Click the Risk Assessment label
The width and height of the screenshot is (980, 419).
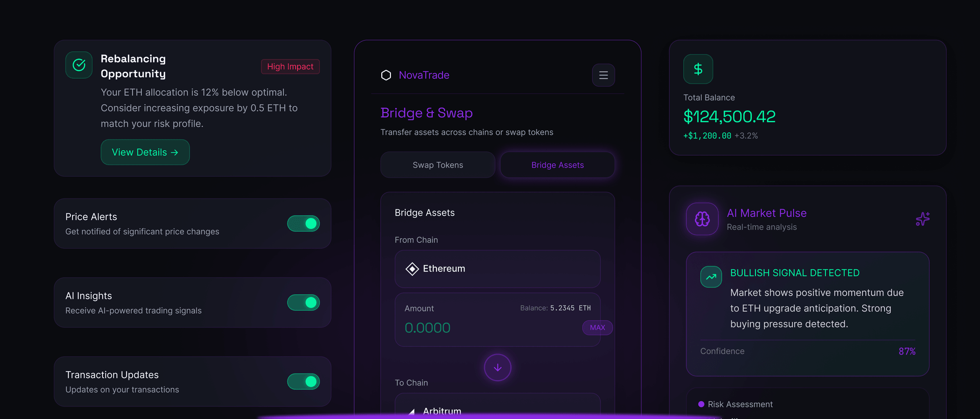coord(740,404)
